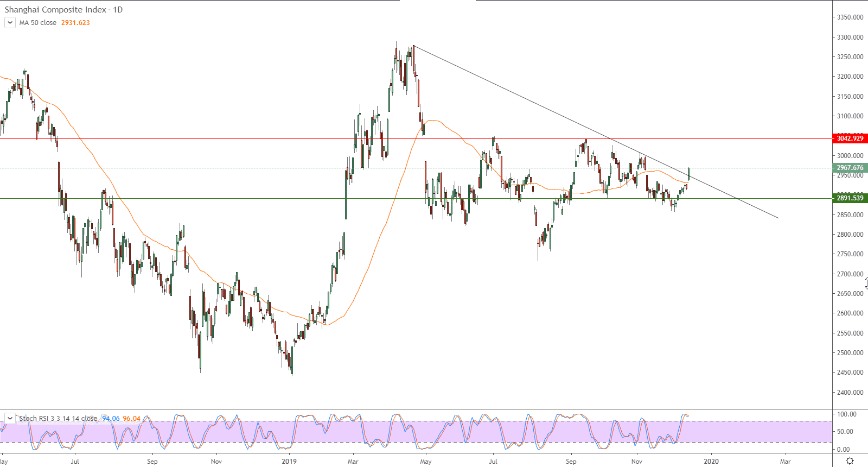Click 2700.000 on the price axis
The height and width of the screenshot is (467, 868).
coord(850,274)
